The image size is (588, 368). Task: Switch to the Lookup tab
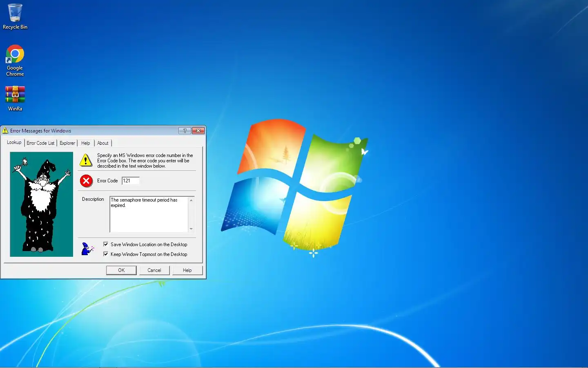(x=14, y=142)
